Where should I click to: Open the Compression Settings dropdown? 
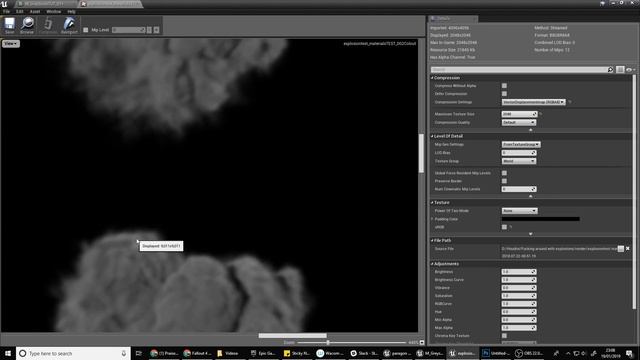click(533, 102)
